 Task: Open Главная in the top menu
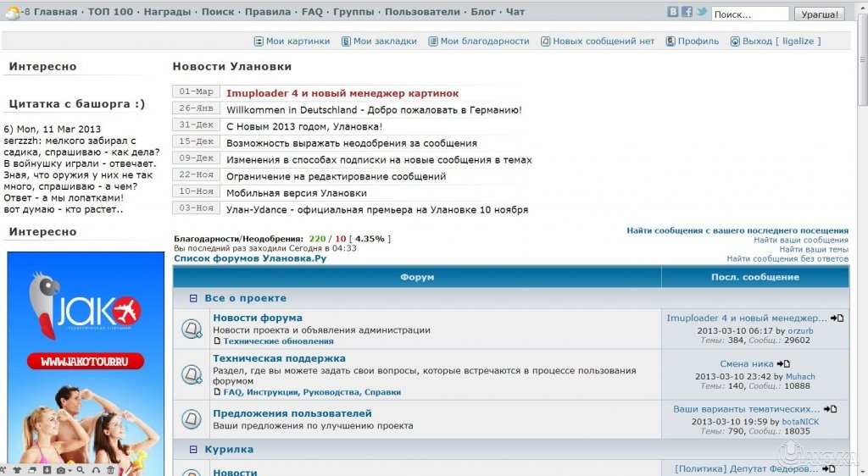55,12
